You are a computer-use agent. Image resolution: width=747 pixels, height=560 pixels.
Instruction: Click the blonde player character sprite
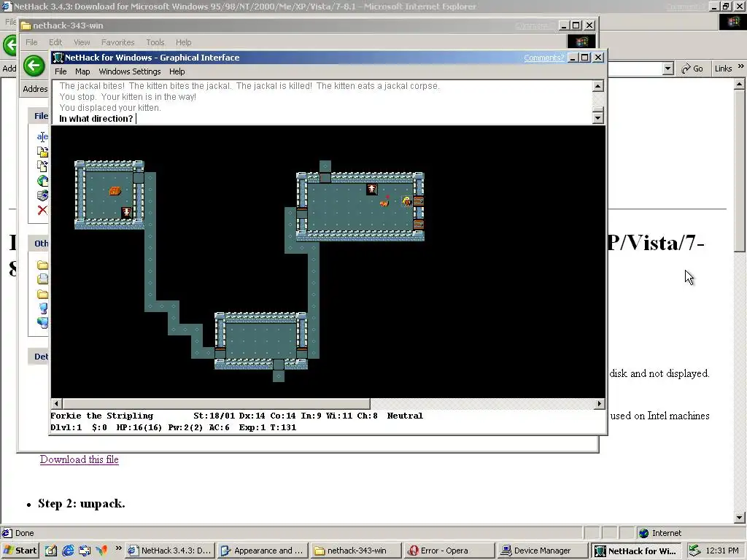point(407,201)
